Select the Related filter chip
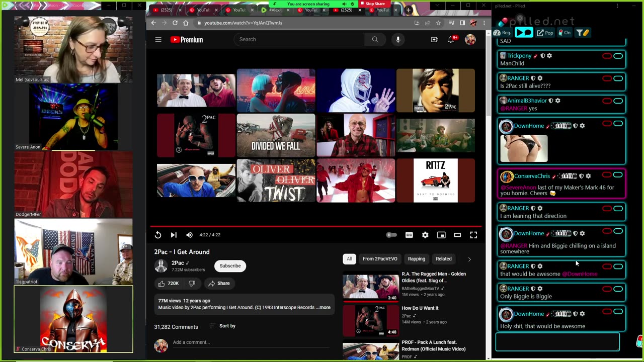The width and height of the screenshot is (644, 362). [x=443, y=259]
